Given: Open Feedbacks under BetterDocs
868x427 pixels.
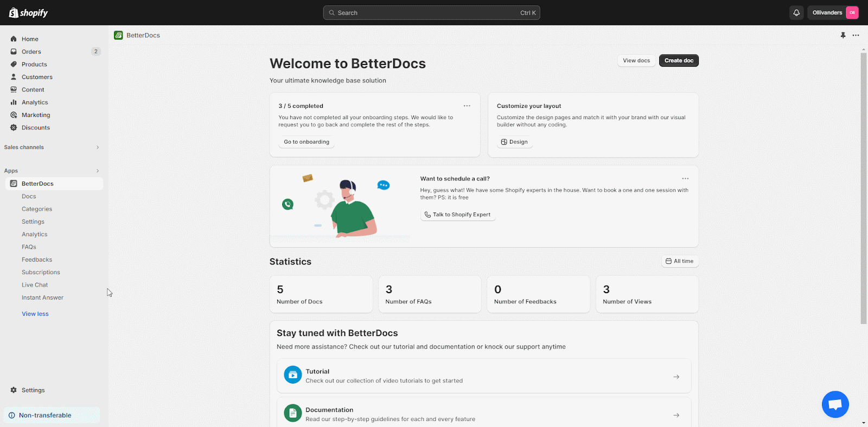Looking at the screenshot, I should (37, 260).
